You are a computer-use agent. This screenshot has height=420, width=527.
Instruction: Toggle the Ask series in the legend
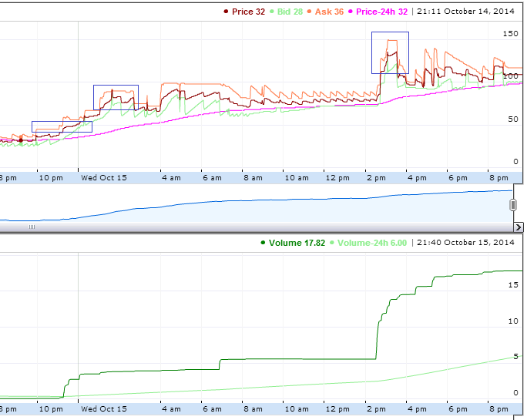coord(325,12)
